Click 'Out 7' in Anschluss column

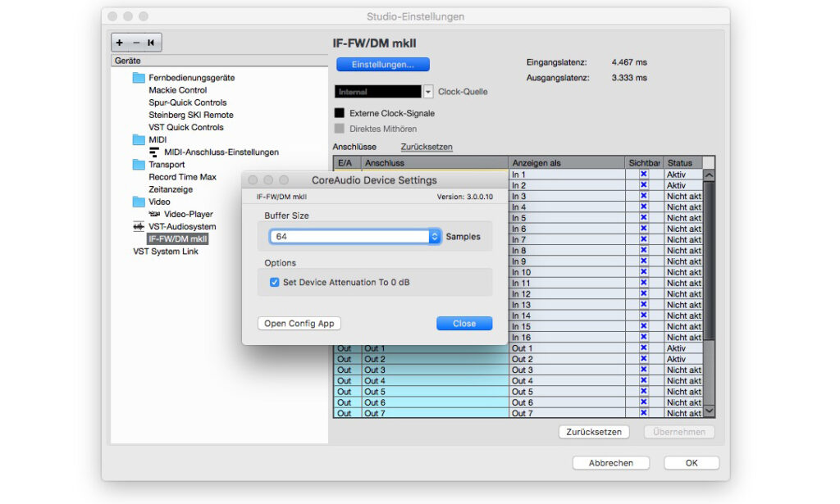pyautogui.click(x=435, y=413)
